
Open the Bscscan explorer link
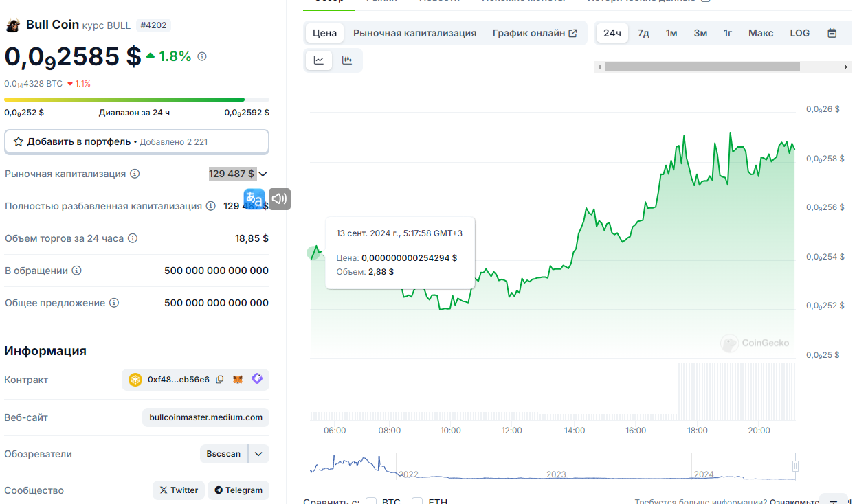(224, 454)
